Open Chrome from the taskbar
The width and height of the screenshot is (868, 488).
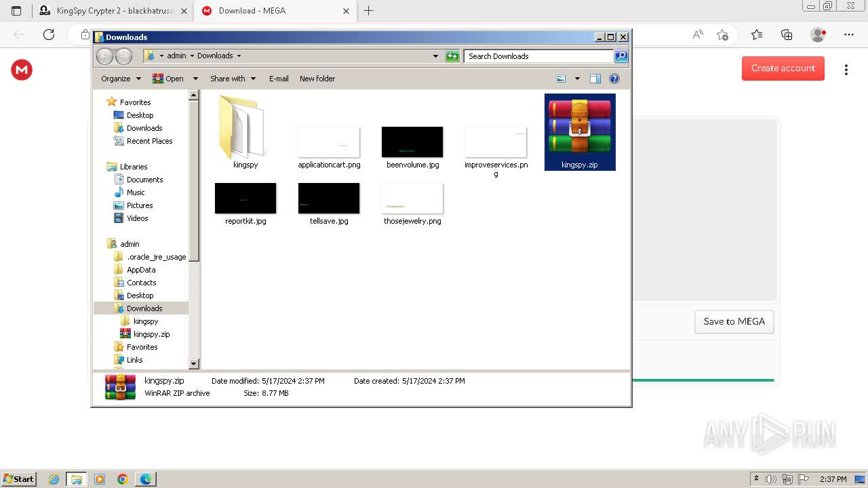123,479
